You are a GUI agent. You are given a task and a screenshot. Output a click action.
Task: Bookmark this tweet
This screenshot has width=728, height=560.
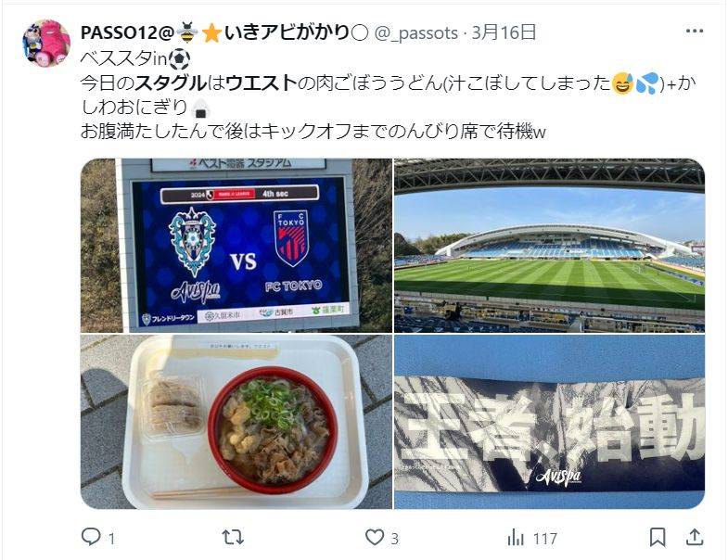pyautogui.click(x=658, y=537)
